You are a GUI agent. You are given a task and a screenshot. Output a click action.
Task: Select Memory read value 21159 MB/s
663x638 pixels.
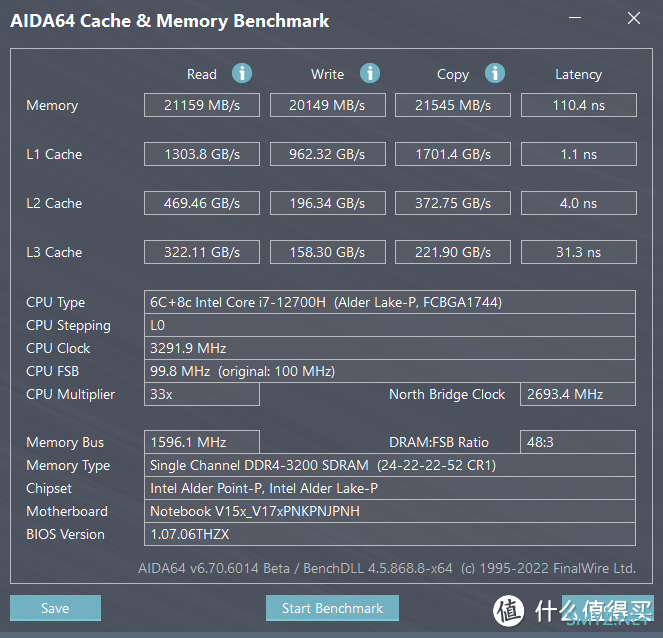click(202, 105)
